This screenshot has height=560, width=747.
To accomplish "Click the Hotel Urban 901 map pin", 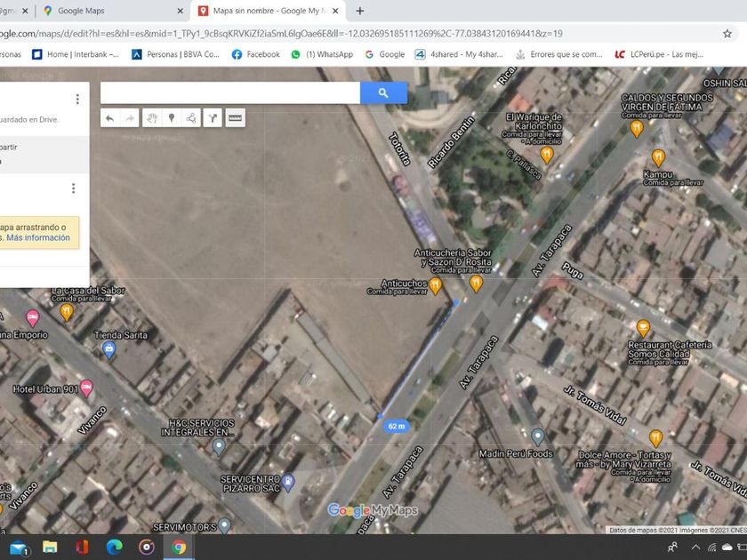I will point(86,388).
